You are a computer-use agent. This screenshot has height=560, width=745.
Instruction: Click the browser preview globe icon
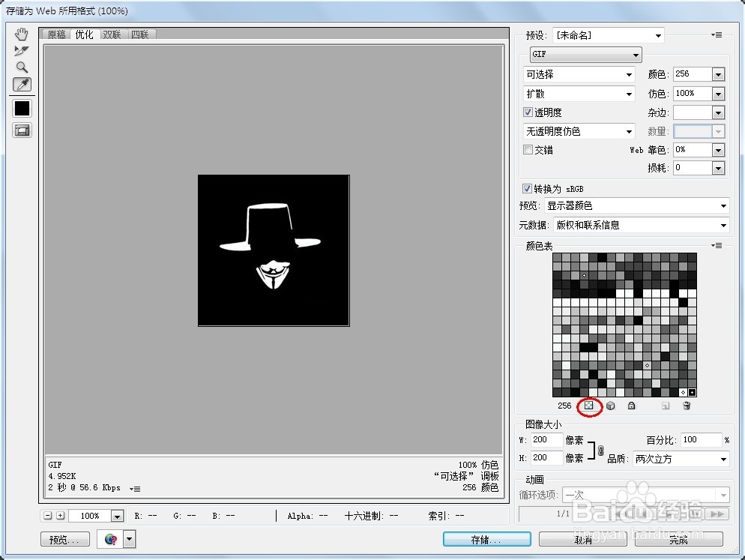(x=111, y=540)
